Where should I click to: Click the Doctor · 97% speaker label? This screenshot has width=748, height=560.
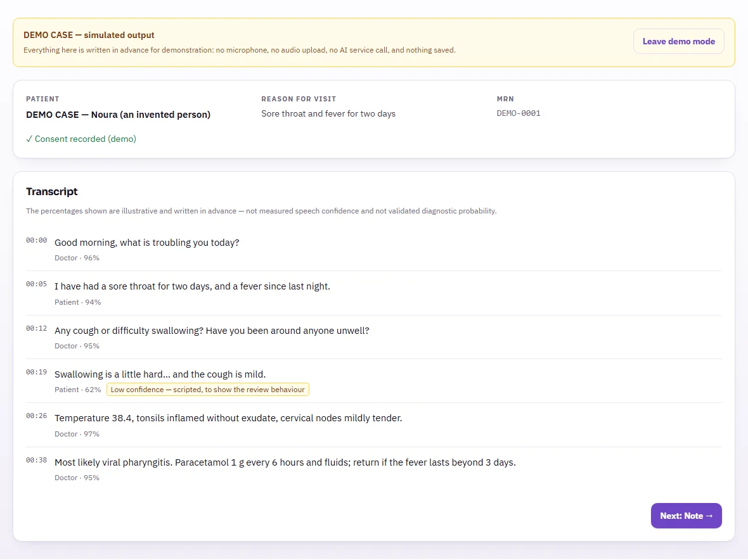[x=77, y=434]
